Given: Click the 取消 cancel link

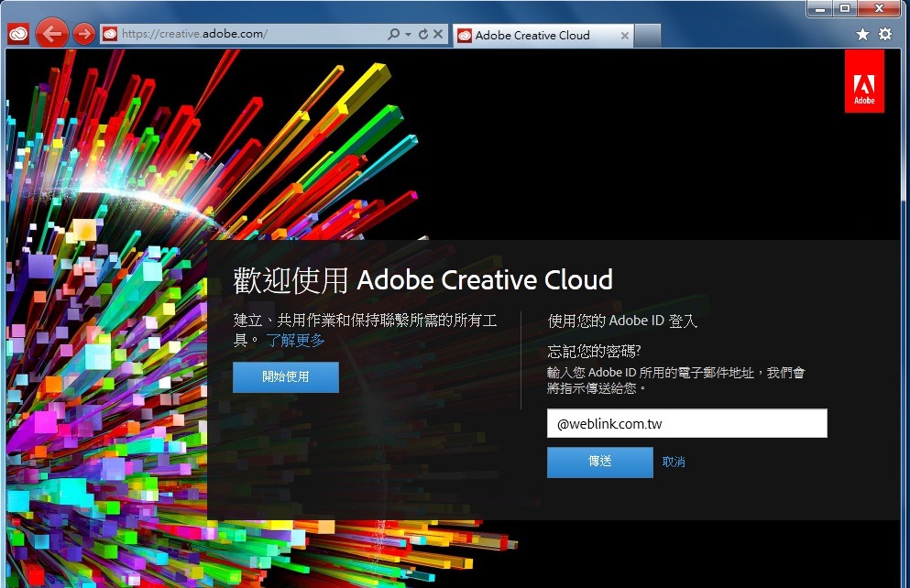Looking at the screenshot, I should pos(674,463).
